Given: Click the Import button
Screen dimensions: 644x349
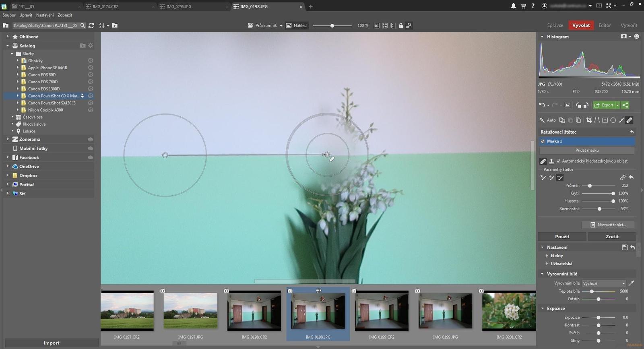Looking at the screenshot, I should point(52,343).
